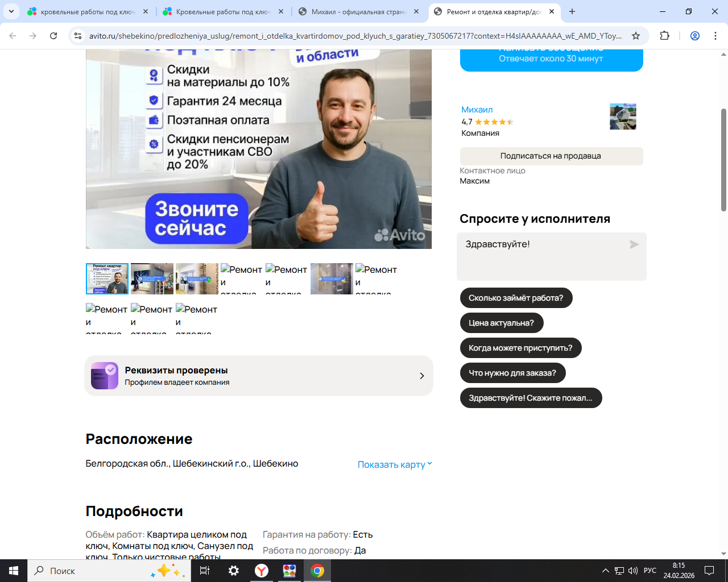Go forward to the next page
728x582 pixels.
pos(33,36)
